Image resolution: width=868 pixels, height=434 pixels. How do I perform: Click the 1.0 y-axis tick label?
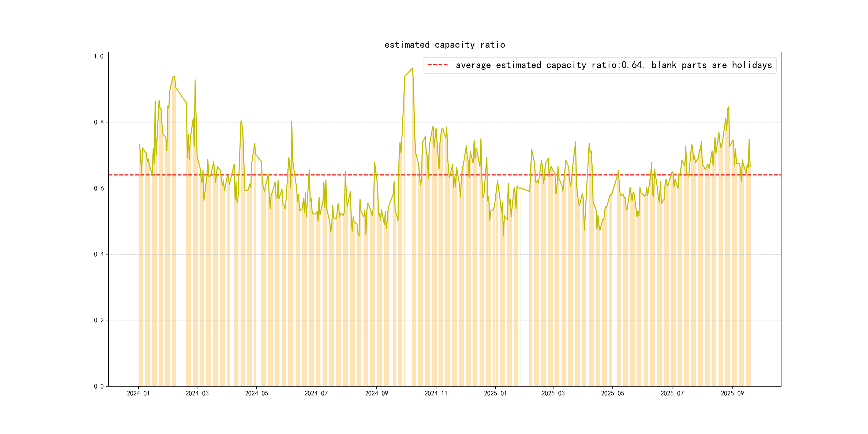coord(98,56)
